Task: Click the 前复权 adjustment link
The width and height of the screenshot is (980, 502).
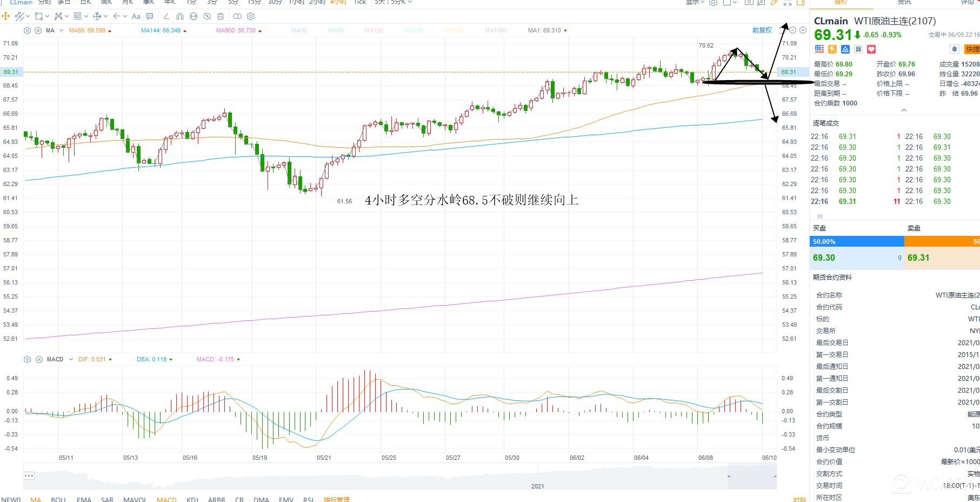Action: [762, 30]
